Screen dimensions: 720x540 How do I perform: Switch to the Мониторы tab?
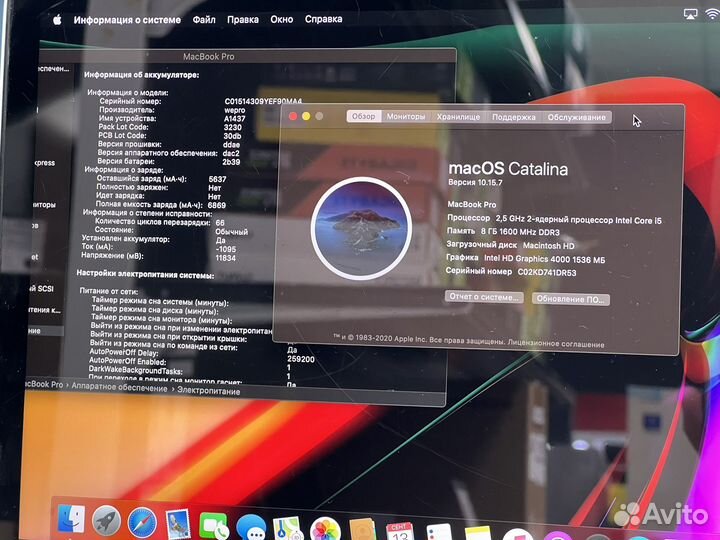tap(406, 117)
